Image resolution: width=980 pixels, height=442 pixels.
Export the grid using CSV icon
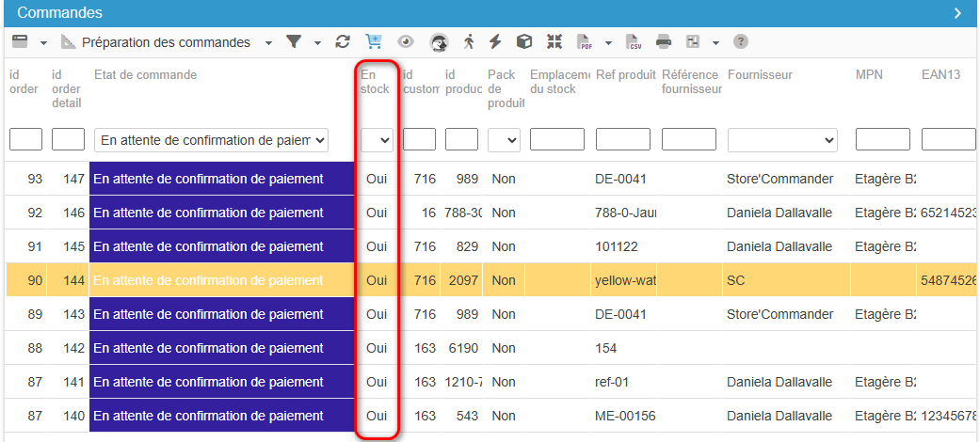[635, 42]
